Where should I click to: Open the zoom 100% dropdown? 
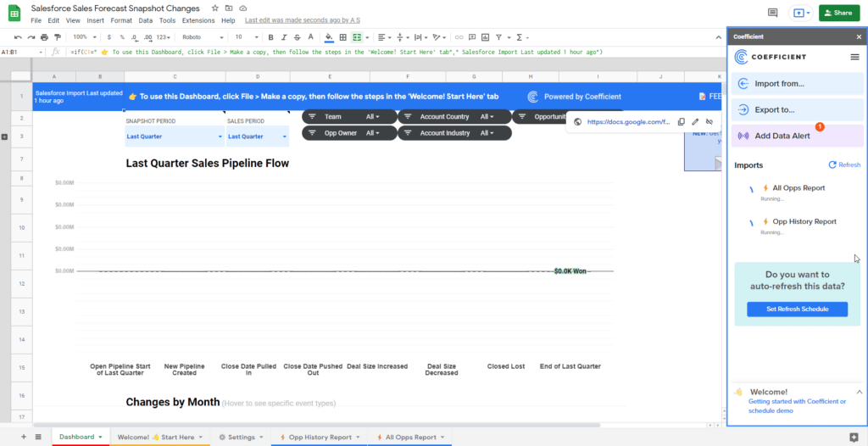85,37
